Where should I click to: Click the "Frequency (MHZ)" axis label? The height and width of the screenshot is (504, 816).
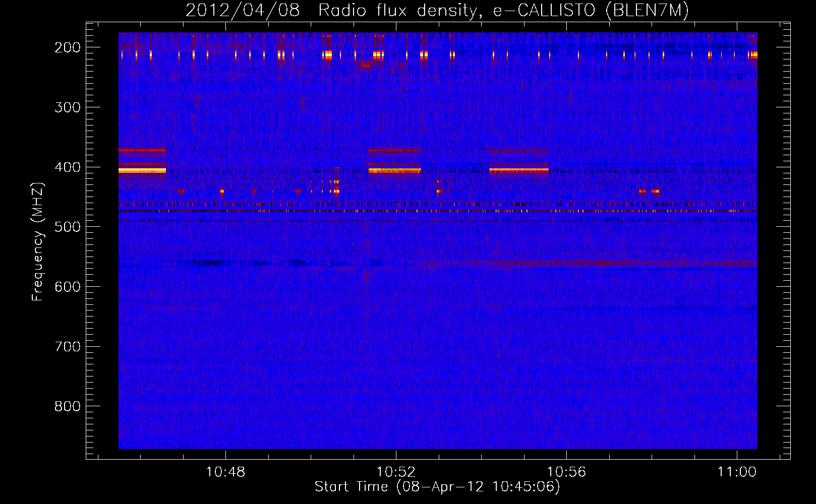(37, 242)
